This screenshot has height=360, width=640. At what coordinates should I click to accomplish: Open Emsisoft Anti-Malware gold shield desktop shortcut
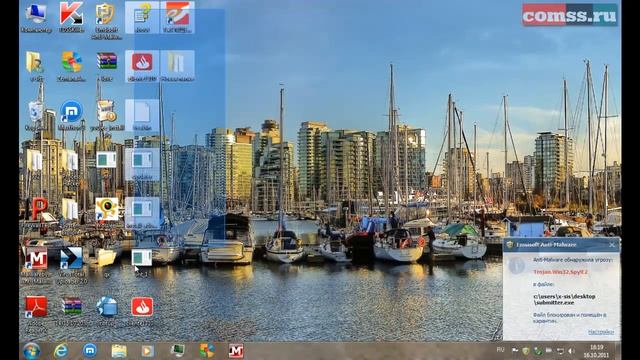(106, 14)
